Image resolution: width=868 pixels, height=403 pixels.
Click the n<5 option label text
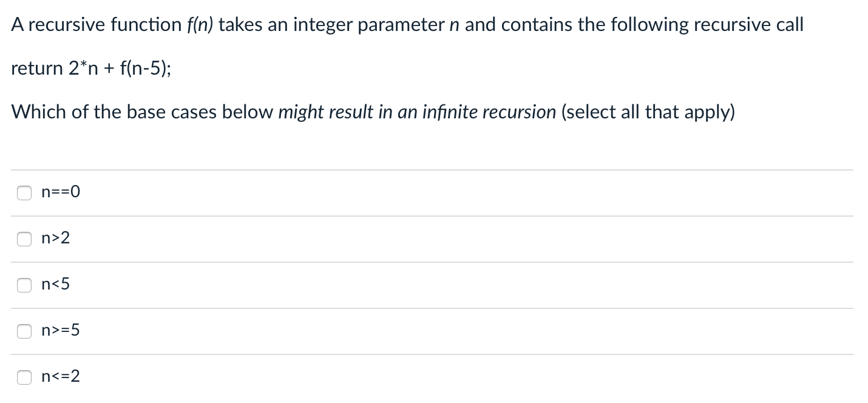point(55,284)
